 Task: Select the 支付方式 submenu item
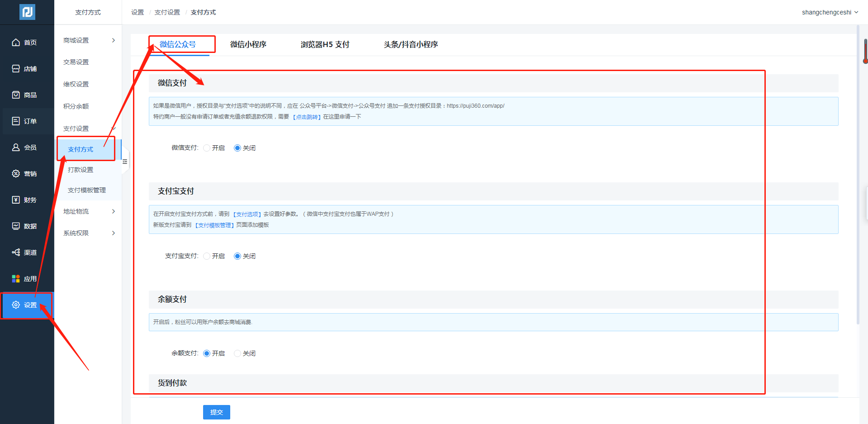tap(88, 149)
